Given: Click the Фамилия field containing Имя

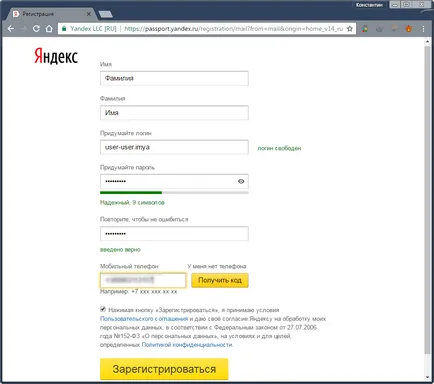Looking at the screenshot, I should 174,113.
